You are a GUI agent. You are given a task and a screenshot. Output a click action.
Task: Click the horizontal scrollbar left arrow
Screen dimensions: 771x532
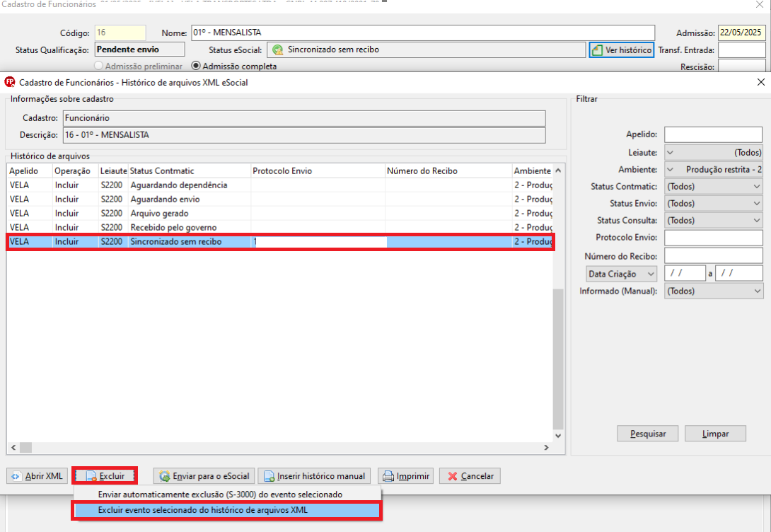click(13, 447)
